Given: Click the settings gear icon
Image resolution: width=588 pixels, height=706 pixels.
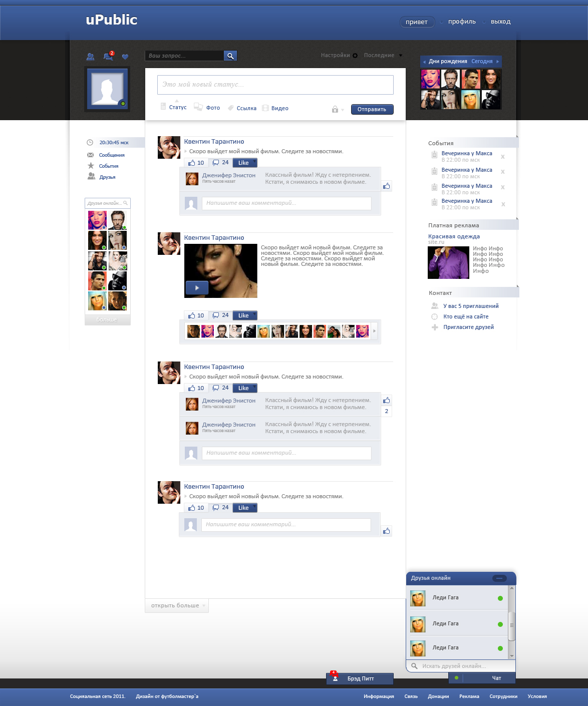Looking at the screenshot, I should (x=355, y=56).
